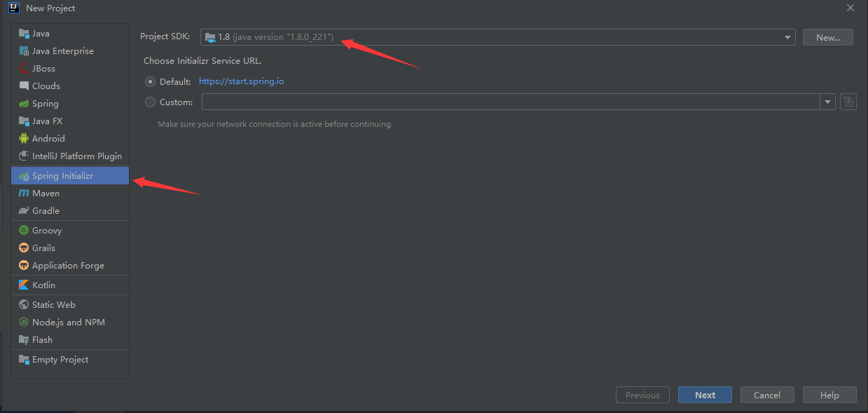Click the Help button
868x413 pixels.
829,395
